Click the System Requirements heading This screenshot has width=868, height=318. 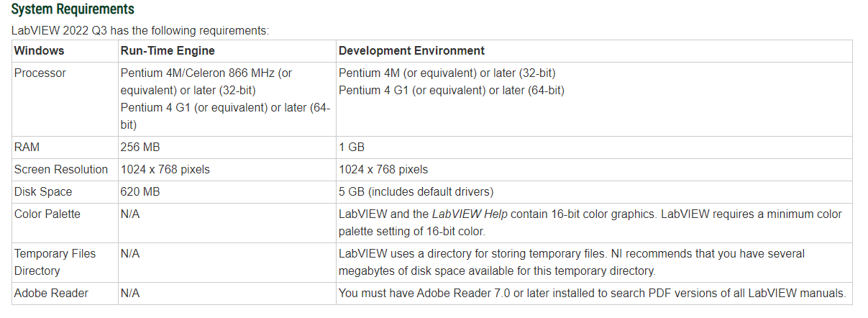73,9
